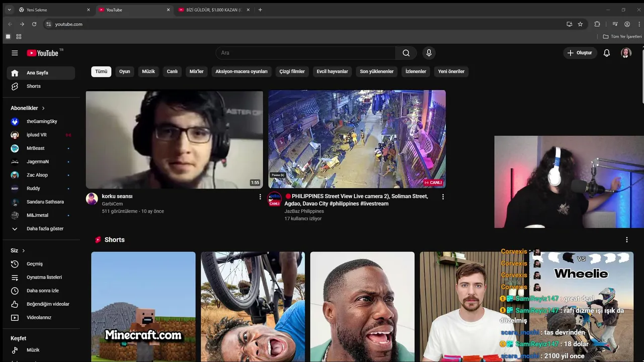644x362 pixels.
Task: Open iplusd VR subscription
Action: click(x=41, y=135)
